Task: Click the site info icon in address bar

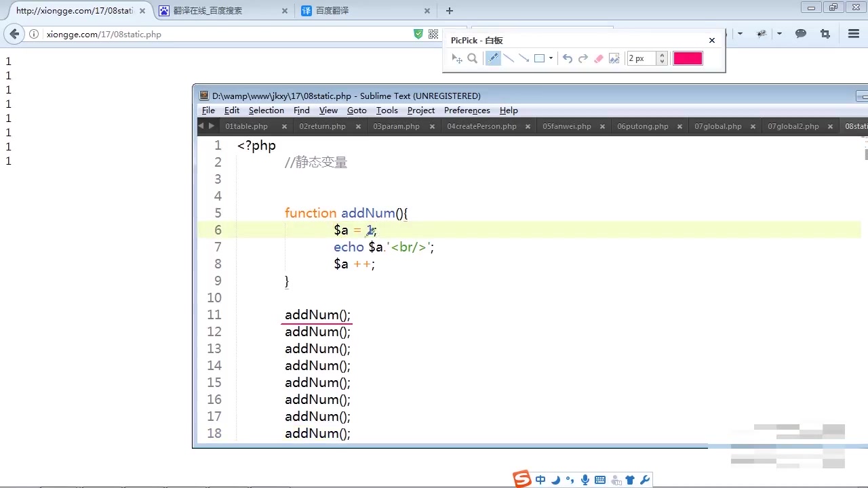Action: [34, 34]
